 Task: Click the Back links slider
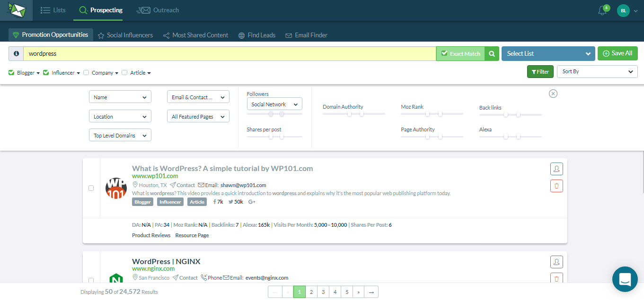click(511, 114)
